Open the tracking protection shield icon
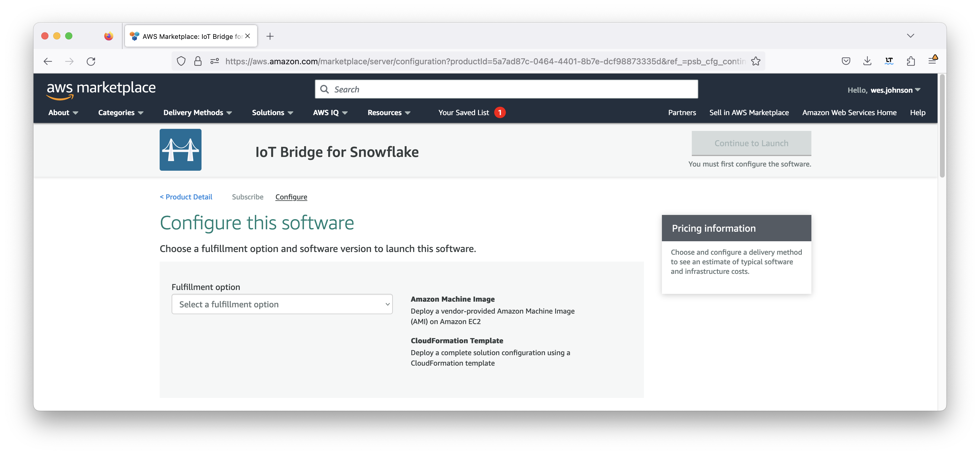The height and width of the screenshot is (455, 980). coord(181,61)
